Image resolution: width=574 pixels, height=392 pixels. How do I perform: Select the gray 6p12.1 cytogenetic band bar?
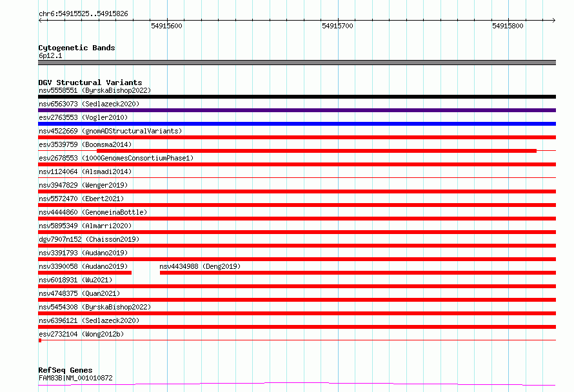(x=297, y=63)
